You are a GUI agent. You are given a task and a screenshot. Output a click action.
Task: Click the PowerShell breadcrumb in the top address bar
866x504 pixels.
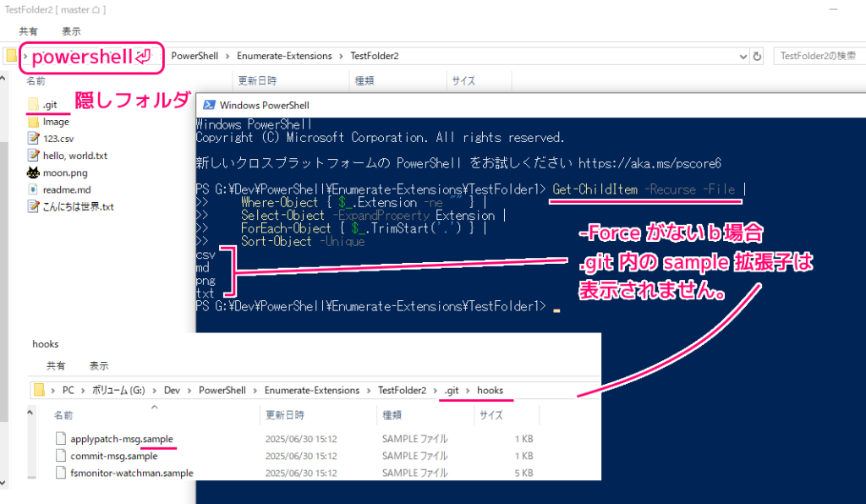[195, 56]
